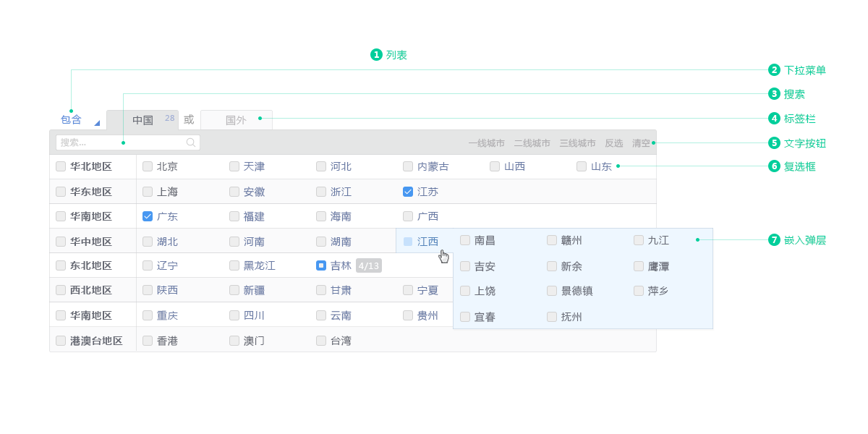The width and height of the screenshot is (868, 434).
Task: Click the 4/13 count badge beside 吉林
Action: tap(369, 265)
